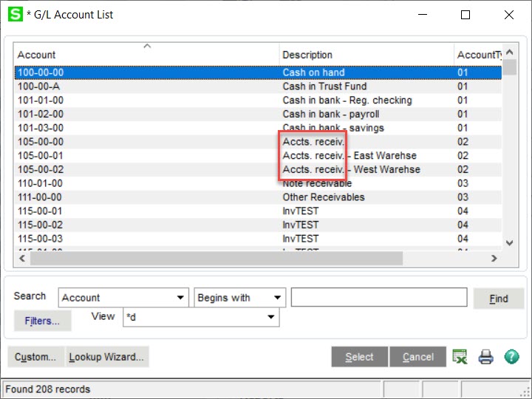Select account 100-00-00 row
Screen dimensions: 532x399
tap(258, 72)
